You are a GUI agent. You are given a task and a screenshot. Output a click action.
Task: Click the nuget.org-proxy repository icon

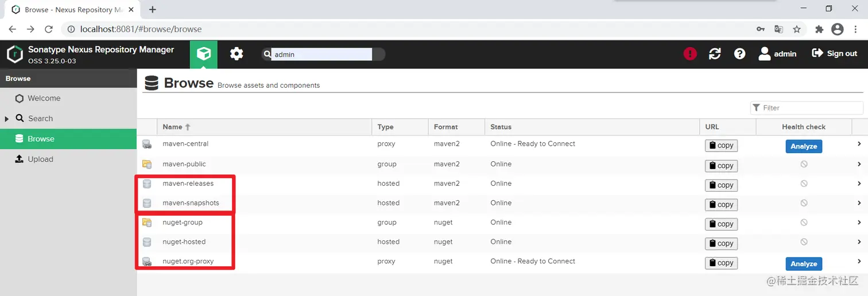point(147,262)
